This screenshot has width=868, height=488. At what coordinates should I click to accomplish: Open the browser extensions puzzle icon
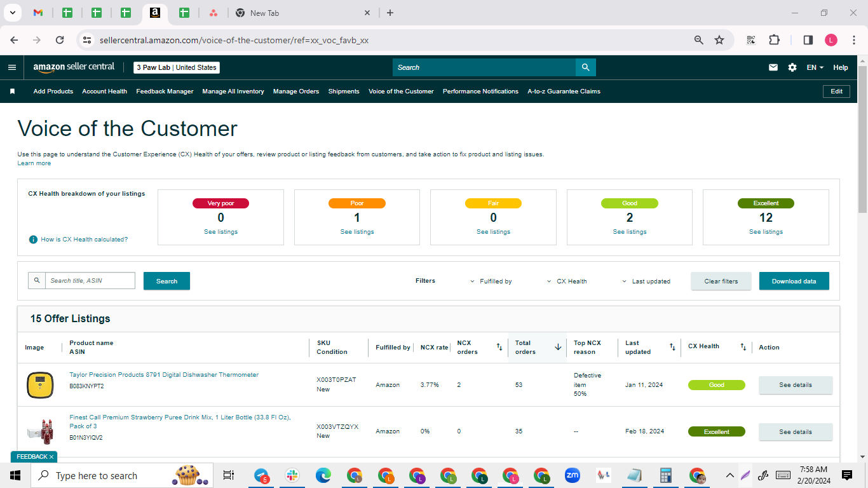click(x=774, y=40)
